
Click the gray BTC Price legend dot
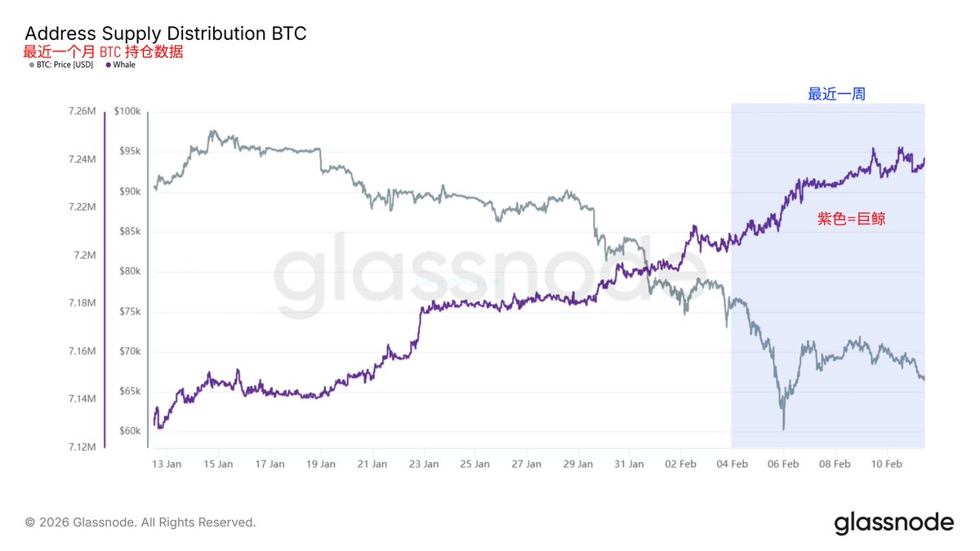(x=31, y=65)
